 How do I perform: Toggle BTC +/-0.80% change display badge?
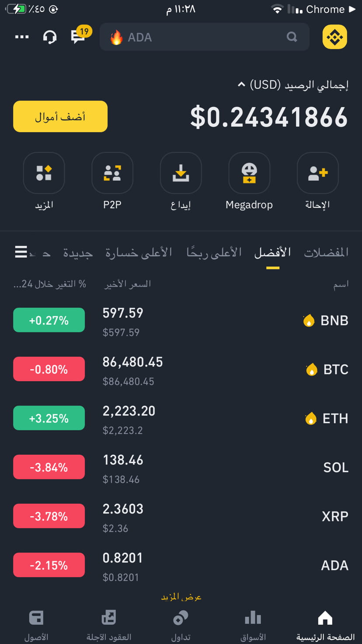[49, 369]
